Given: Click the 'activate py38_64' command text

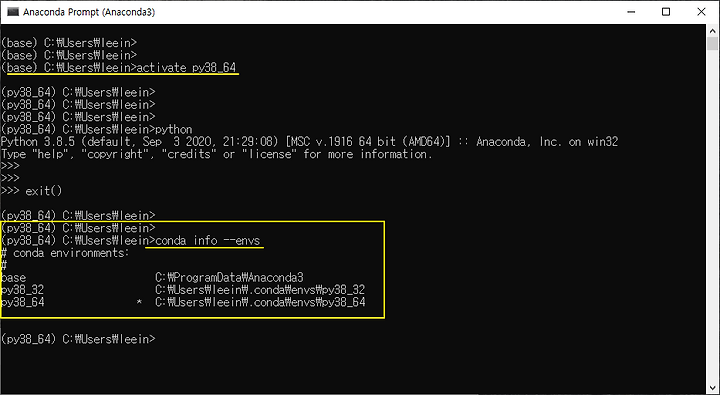Looking at the screenshot, I should (x=186, y=68).
